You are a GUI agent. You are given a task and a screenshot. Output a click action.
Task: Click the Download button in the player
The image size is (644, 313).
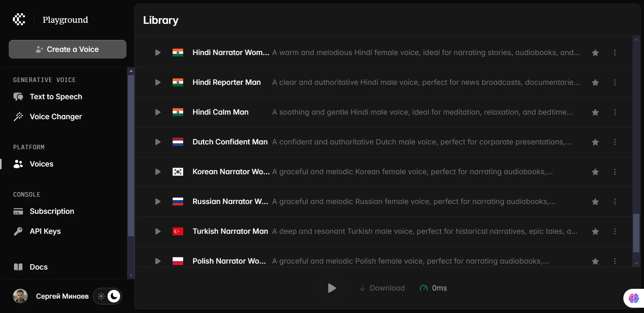(382, 288)
